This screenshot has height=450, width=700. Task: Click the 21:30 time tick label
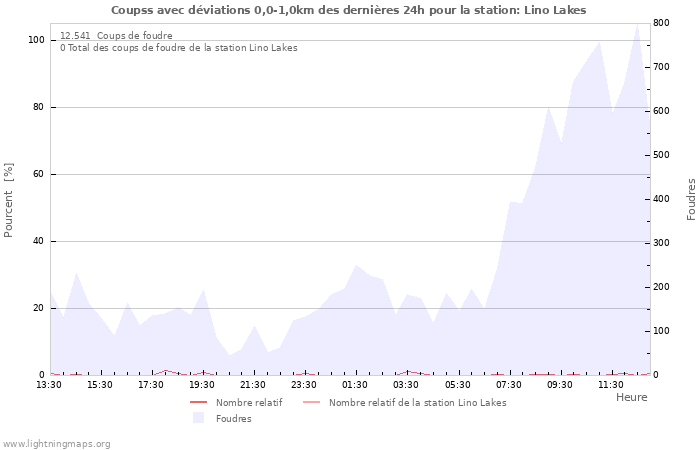point(253,385)
